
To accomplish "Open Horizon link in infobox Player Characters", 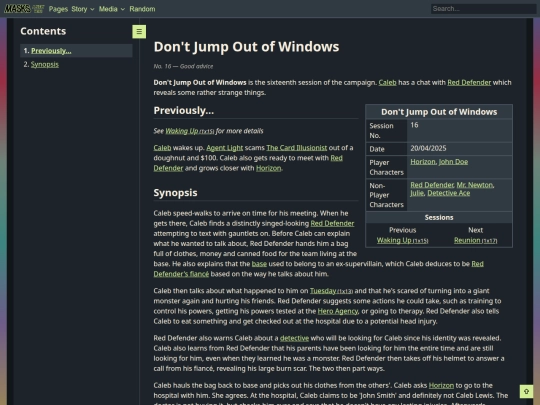I will coord(423,162).
